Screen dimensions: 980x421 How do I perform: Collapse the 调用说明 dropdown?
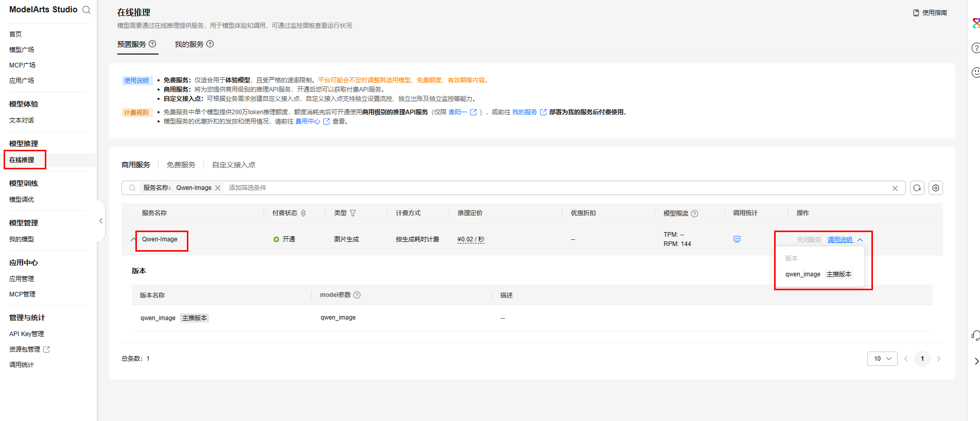tap(860, 240)
